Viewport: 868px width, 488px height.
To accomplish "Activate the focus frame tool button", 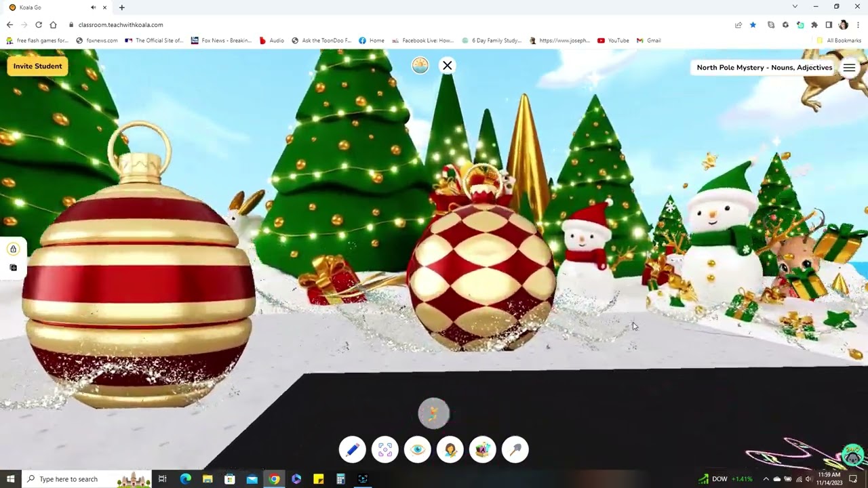I will click(x=385, y=449).
